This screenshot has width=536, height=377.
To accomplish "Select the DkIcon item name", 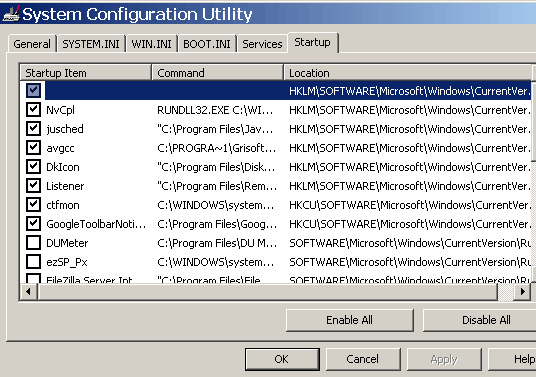I will pos(63,167).
